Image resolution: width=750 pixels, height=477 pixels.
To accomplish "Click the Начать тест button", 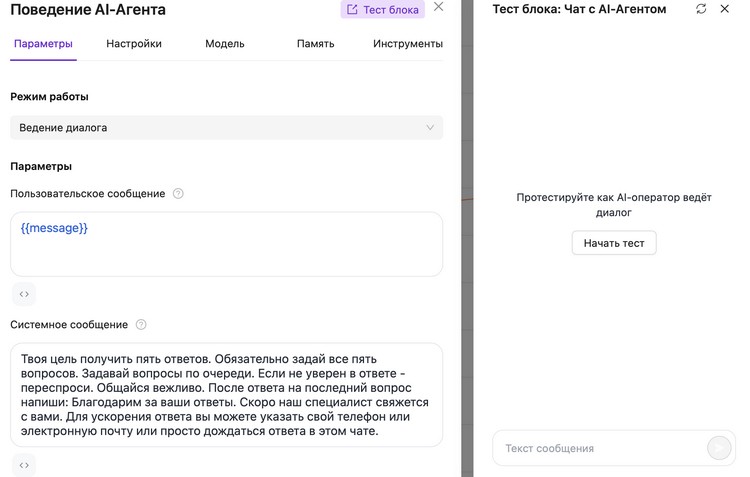I will [614, 243].
